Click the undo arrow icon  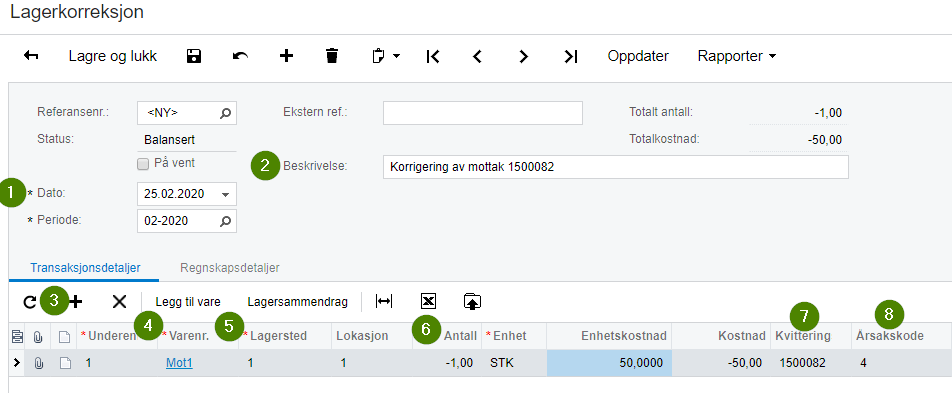tap(240, 56)
